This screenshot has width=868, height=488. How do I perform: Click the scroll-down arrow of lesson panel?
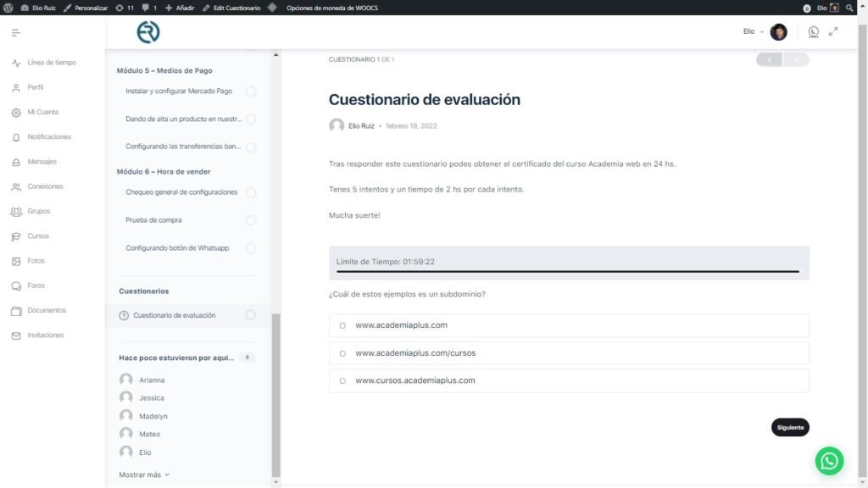coord(275,482)
